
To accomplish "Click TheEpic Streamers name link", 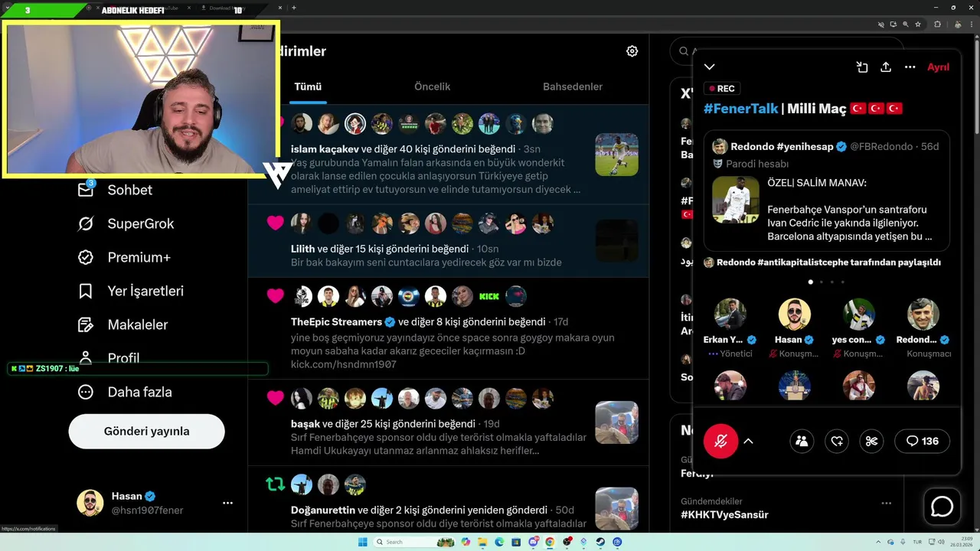I will [336, 321].
